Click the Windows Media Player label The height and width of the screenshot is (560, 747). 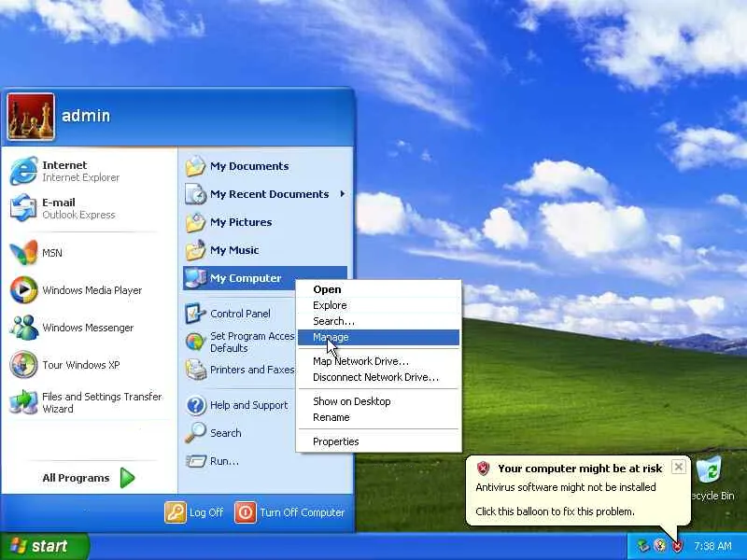92,290
